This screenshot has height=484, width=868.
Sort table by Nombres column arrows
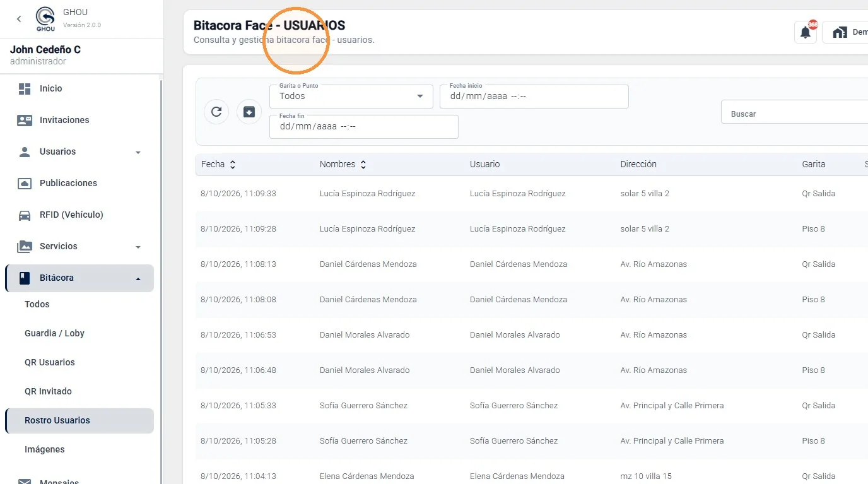pyautogui.click(x=363, y=164)
